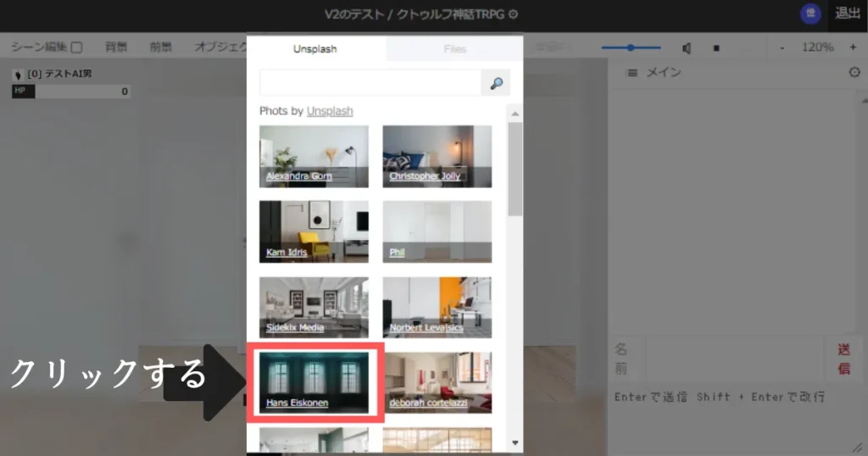Open the 背景 menu

pyautogui.click(x=116, y=47)
